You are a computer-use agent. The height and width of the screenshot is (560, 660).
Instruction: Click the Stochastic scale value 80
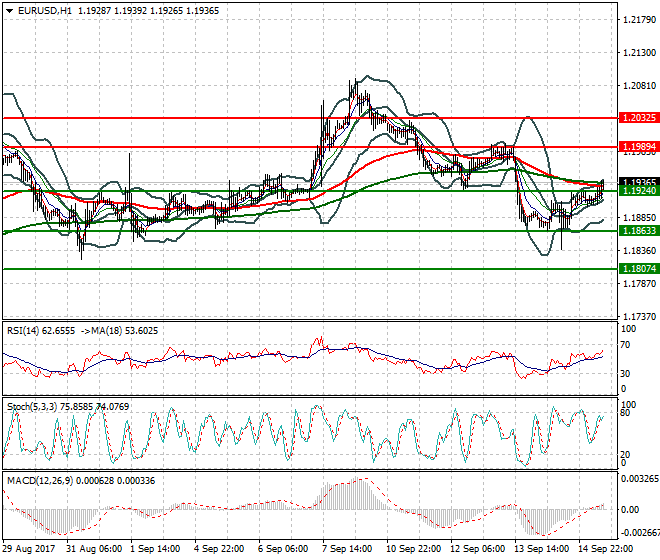coord(626,413)
